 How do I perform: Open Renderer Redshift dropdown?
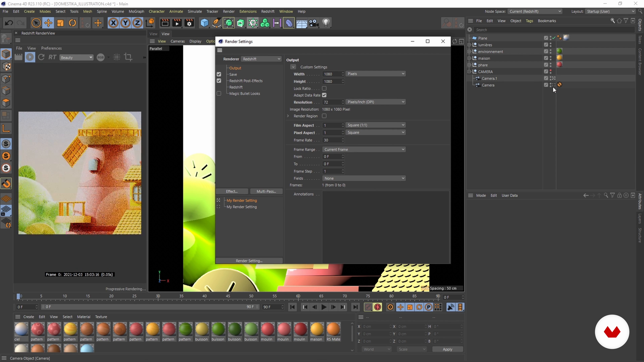coord(261,59)
